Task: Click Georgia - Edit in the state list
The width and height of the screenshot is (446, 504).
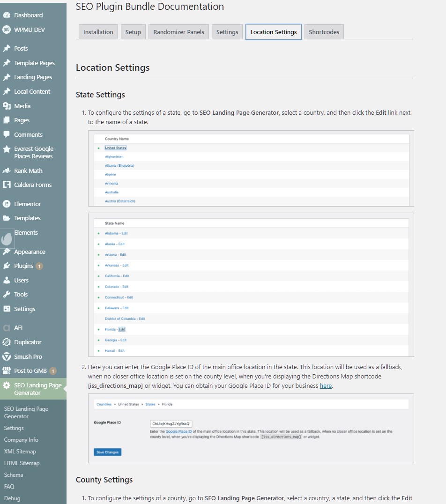Action: click(x=116, y=340)
